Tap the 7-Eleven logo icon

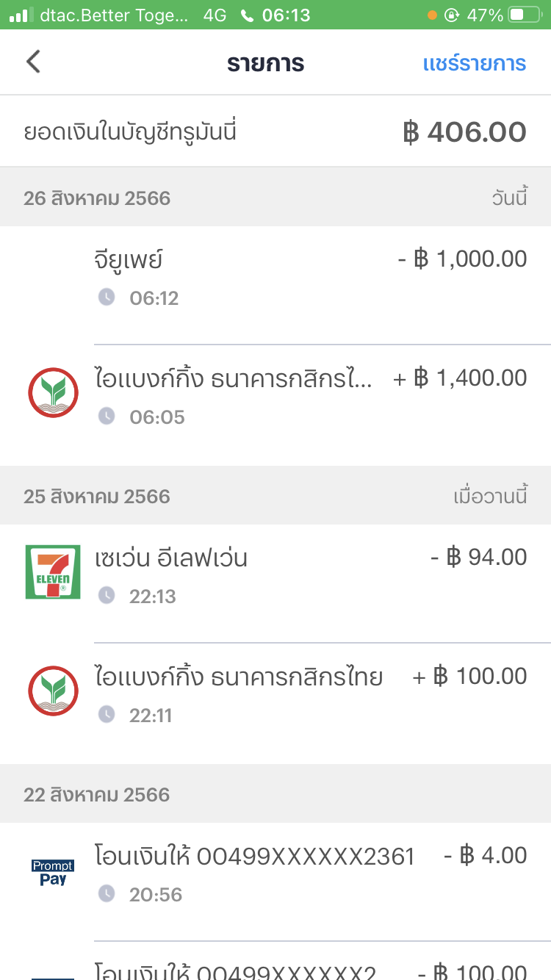pos(53,572)
